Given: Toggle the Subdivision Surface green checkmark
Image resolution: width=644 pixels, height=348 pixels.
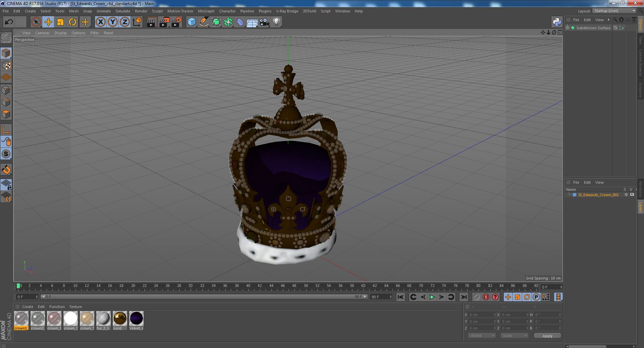Looking at the screenshot, I should 623,28.
